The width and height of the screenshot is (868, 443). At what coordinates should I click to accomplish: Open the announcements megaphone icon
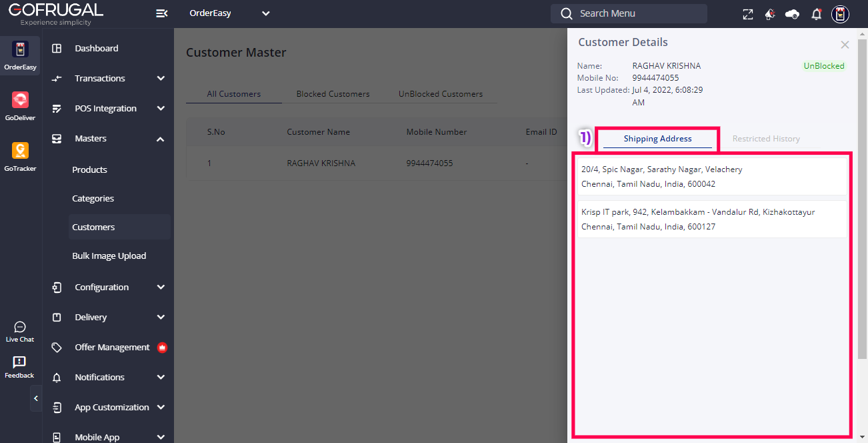(770, 14)
